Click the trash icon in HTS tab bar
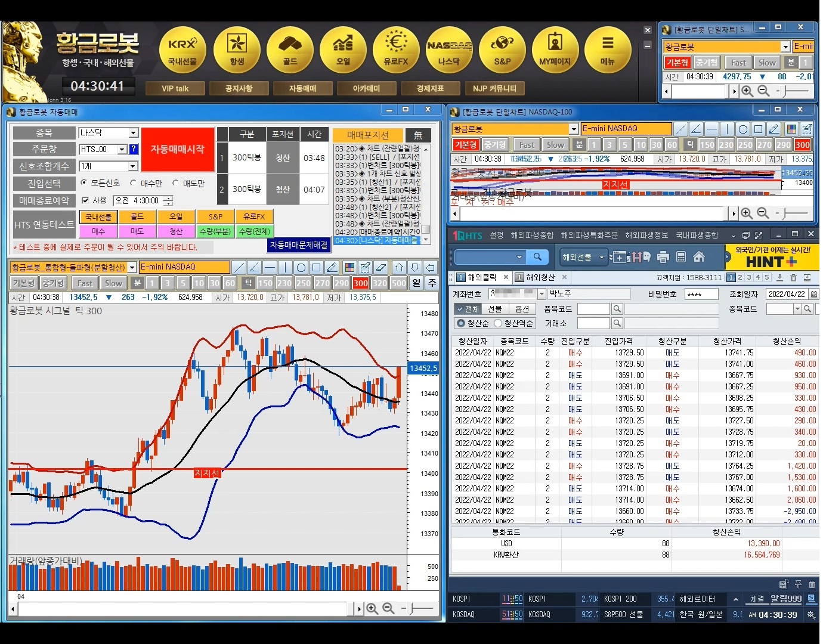 pyautogui.click(x=793, y=277)
